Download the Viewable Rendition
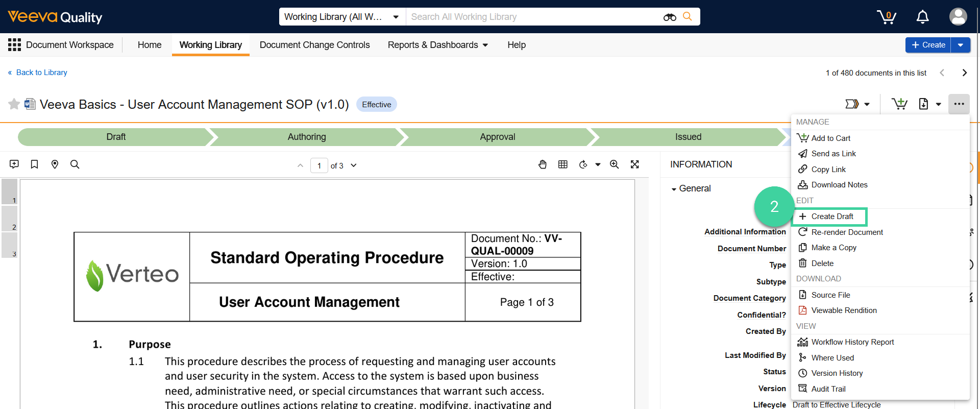This screenshot has height=409, width=980. pos(880,310)
